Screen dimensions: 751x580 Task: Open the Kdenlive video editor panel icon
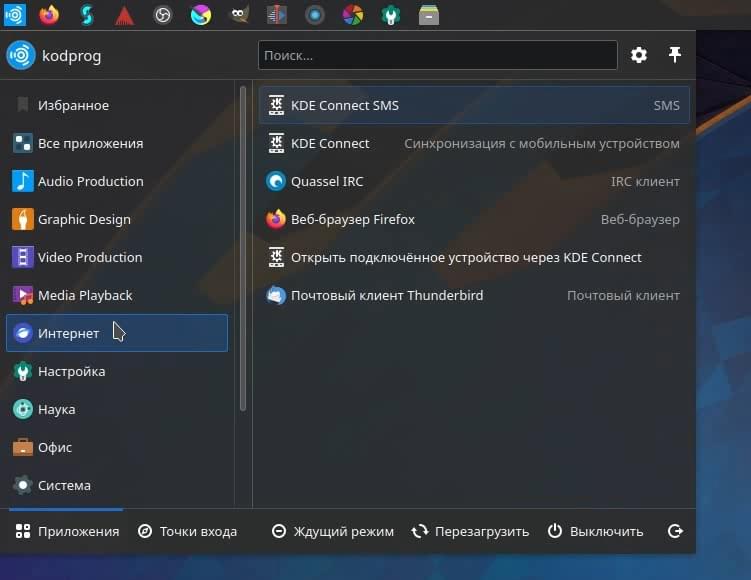point(277,15)
